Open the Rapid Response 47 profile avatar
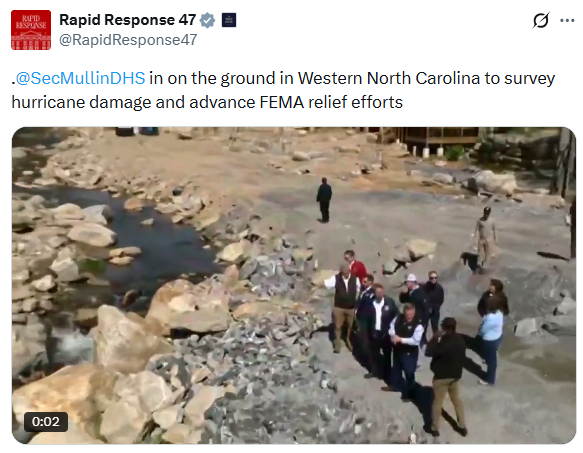583x453 pixels. coord(31,30)
